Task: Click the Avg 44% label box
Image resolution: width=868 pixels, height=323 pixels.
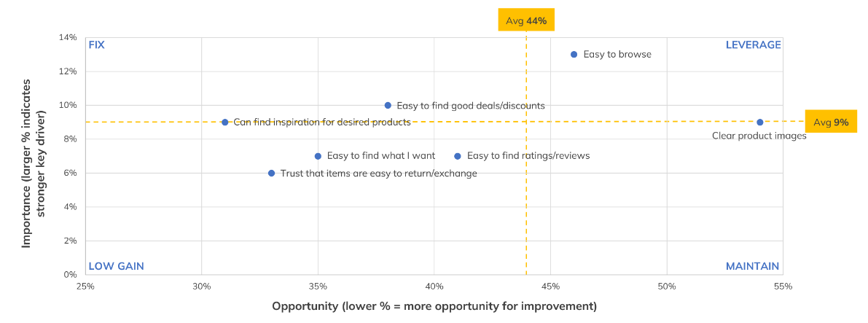Action: (526, 20)
